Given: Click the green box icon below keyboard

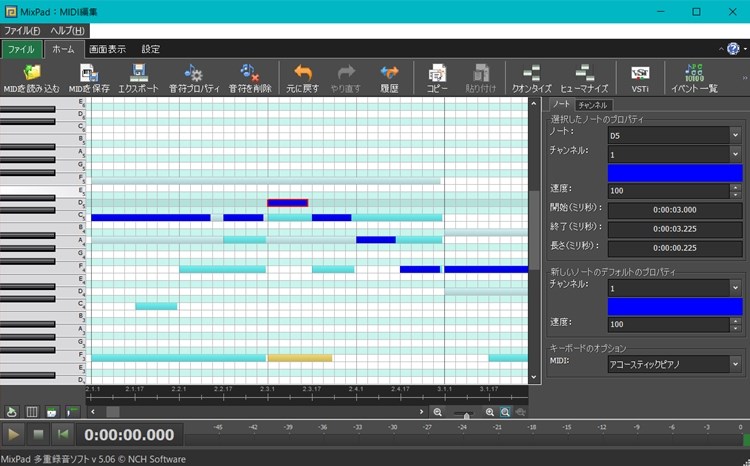Looking at the screenshot, I should point(52,412).
